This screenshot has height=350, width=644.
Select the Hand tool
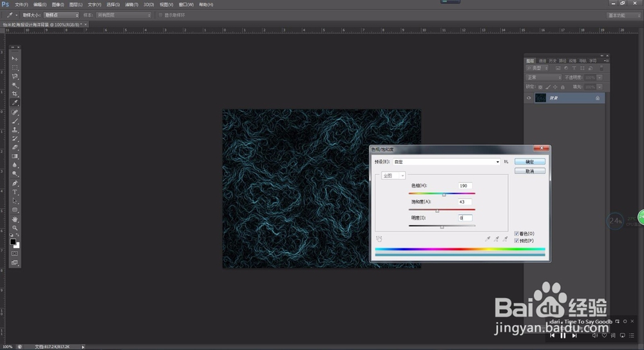pos(15,219)
